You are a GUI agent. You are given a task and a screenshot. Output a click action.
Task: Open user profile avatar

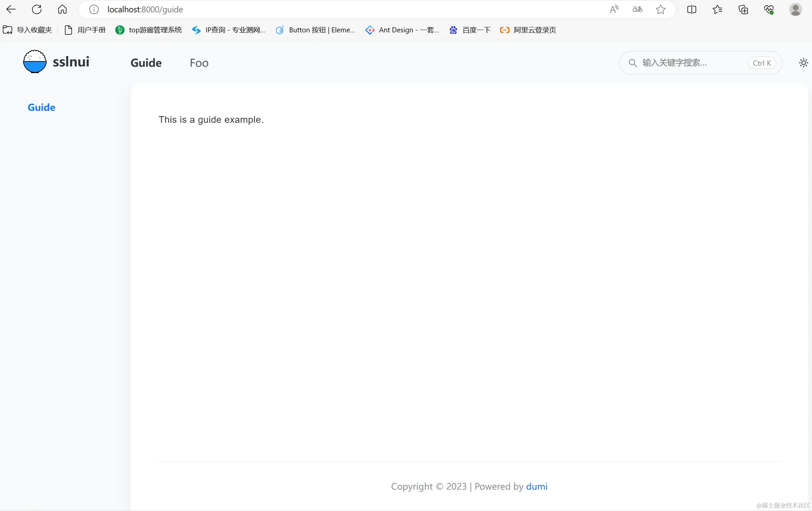tap(796, 9)
